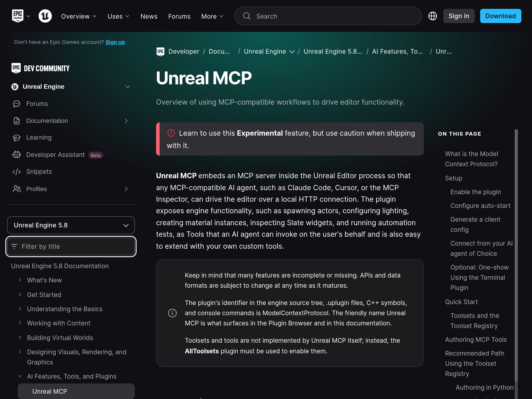Click the Sign up link

coord(115,42)
